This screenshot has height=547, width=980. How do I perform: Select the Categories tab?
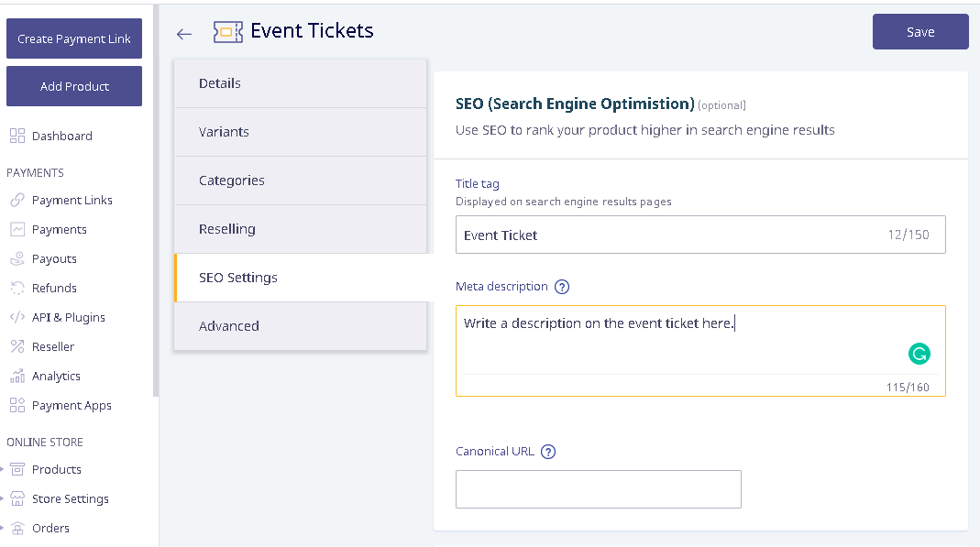(x=301, y=181)
